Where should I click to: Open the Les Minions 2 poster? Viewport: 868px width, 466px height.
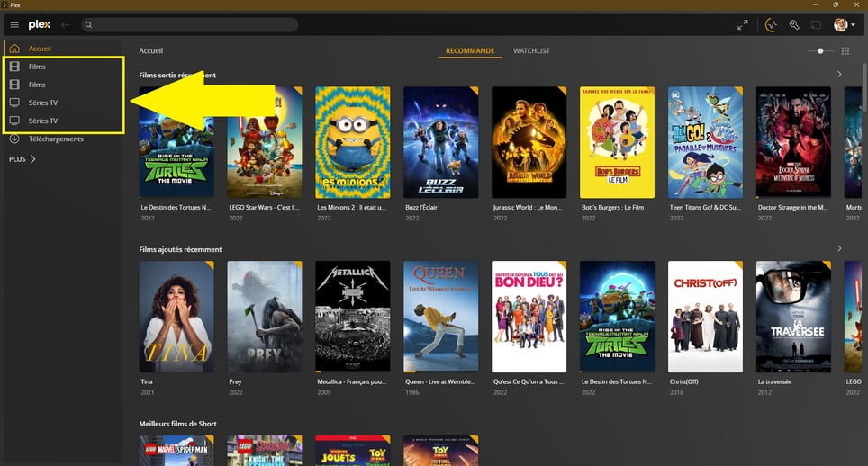pyautogui.click(x=353, y=142)
